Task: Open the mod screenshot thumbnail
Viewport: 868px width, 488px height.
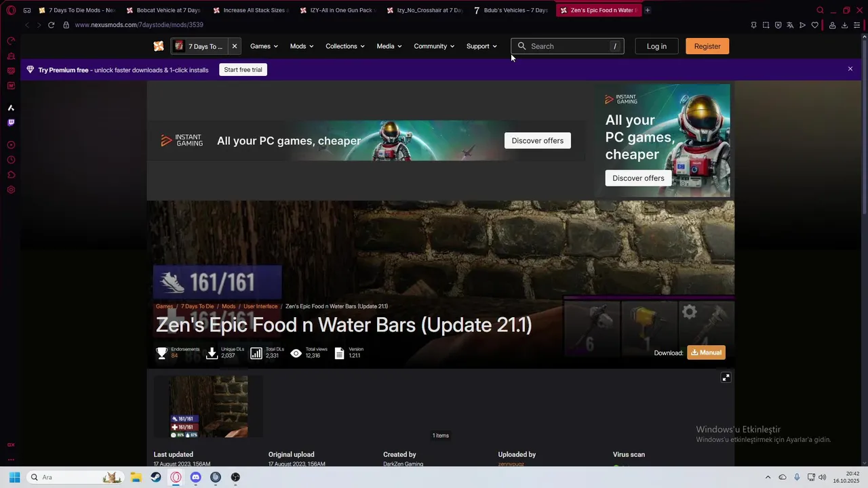Action: click(x=208, y=407)
